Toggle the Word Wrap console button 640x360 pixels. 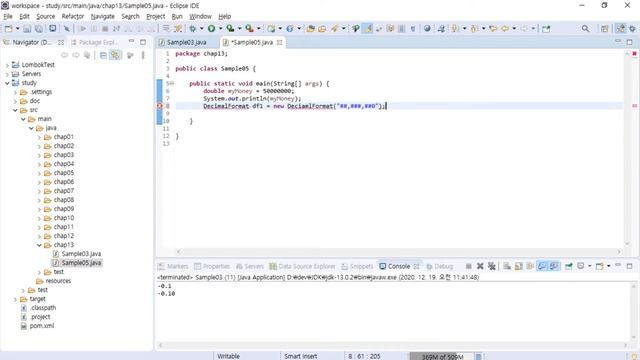(x=530, y=266)
